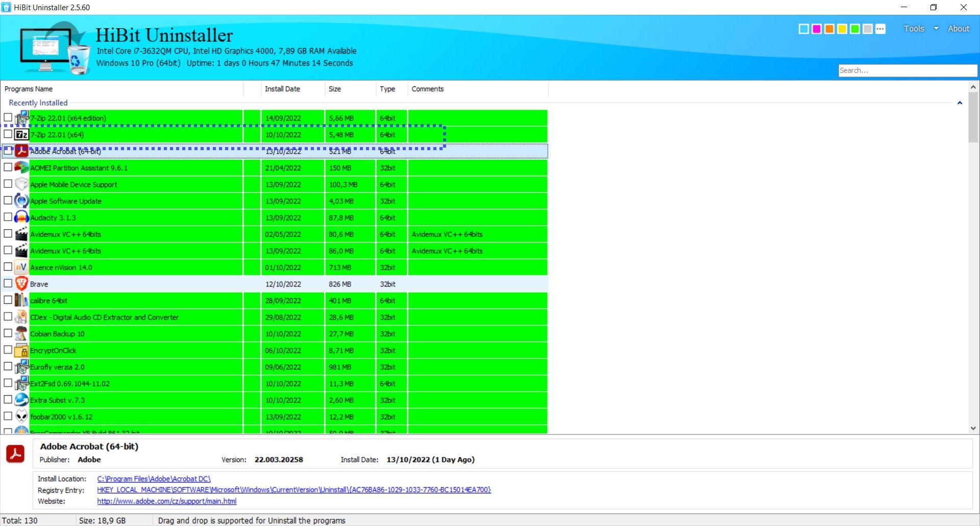Open the HKEY_LOCAL_MACHINE registry entry link
This screenshot has height=526, width=980.
[x=294, y=490]
